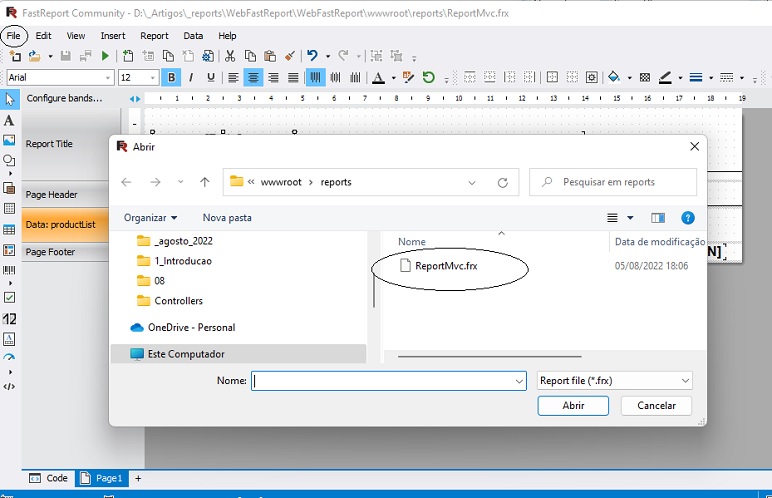
Task: Open the view options dropdown arrow
Action: click(630, 217)
